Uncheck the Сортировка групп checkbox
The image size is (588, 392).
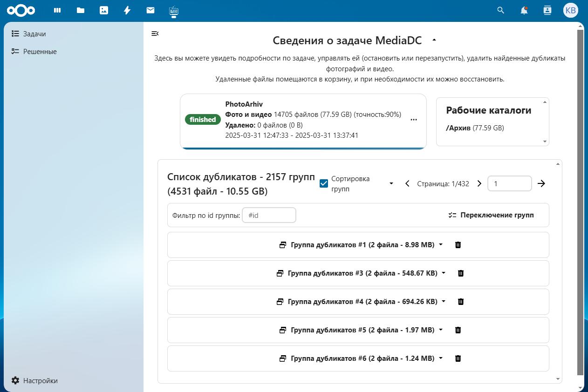click(x=323, y=183)
